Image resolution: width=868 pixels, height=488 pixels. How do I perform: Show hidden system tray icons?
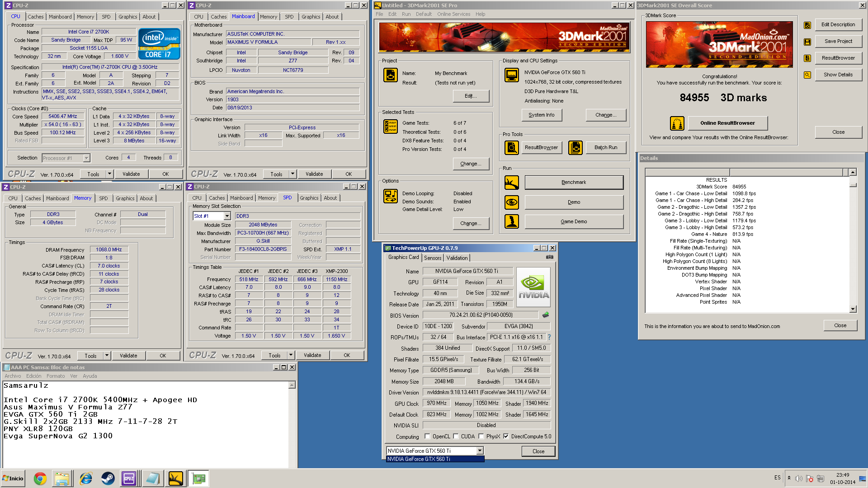[789, 478]
